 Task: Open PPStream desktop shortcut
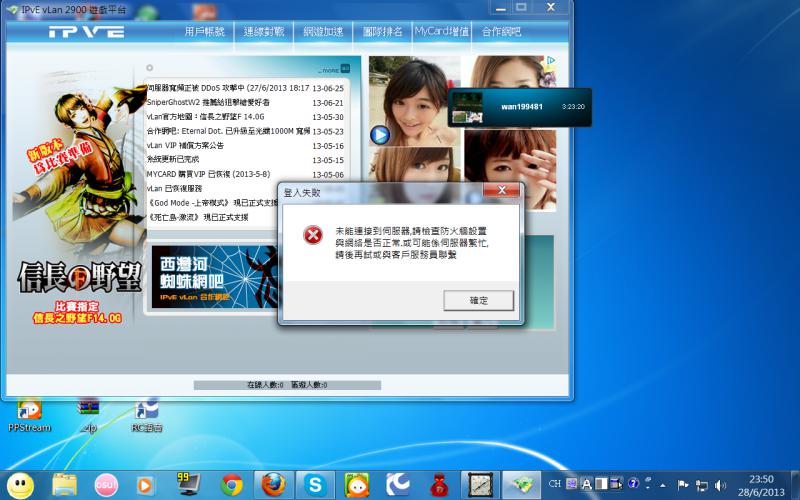pyautogui.click(x=29, y=412)
